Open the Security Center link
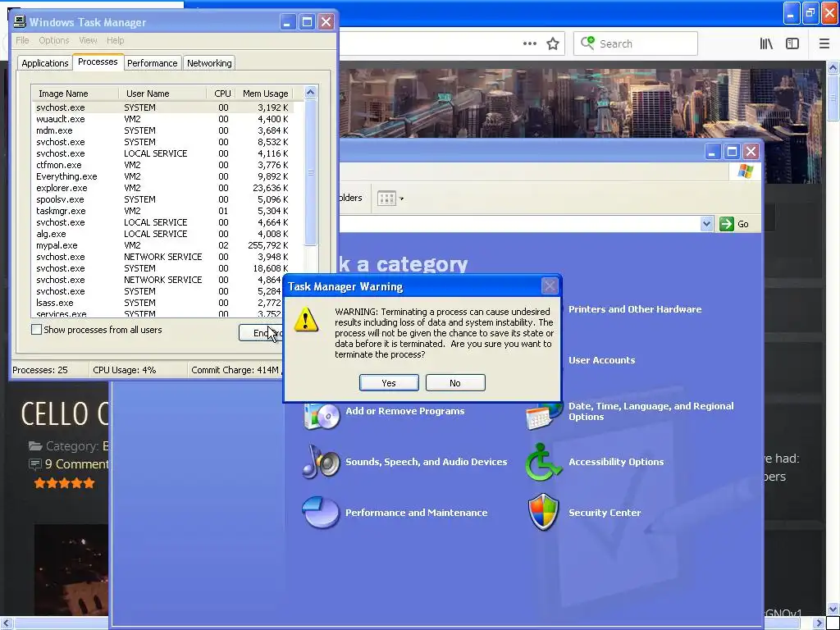The width and height of the screenshot is (840, 630). pos(605,513)
